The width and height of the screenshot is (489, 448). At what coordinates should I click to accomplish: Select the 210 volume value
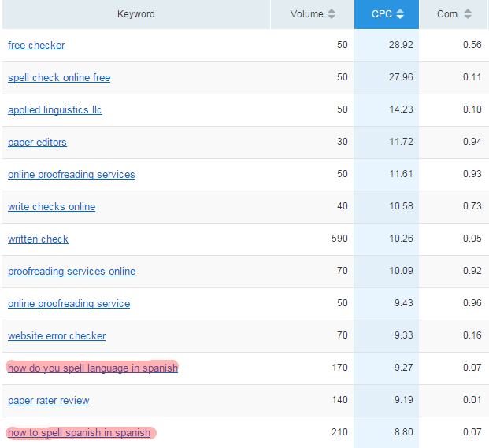[x=339, y=432]
